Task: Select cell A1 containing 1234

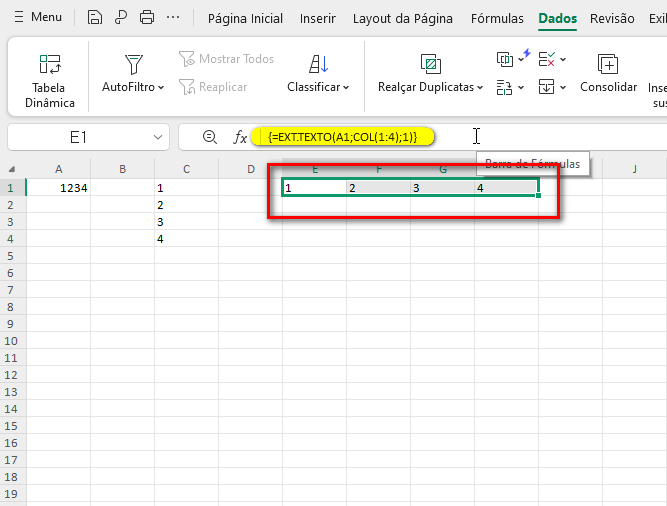Action: click(x=59, y=187)
